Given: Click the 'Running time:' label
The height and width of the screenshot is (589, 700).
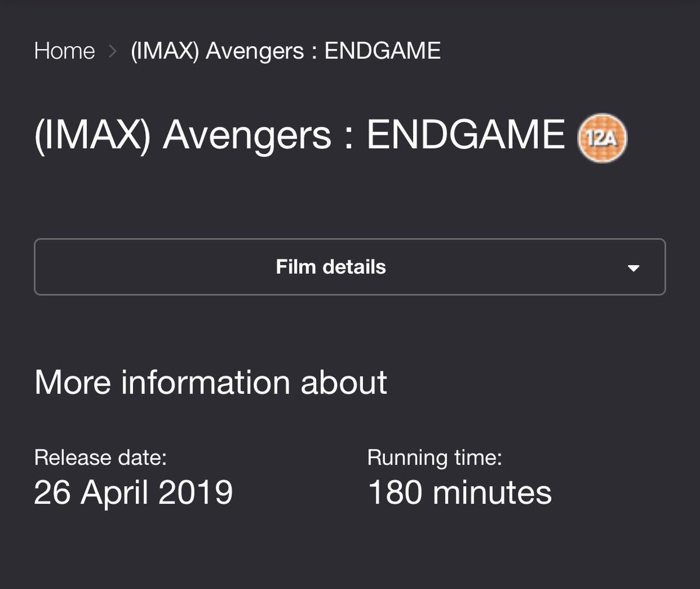Looking at the screenshot, I should tap(435, 457).
